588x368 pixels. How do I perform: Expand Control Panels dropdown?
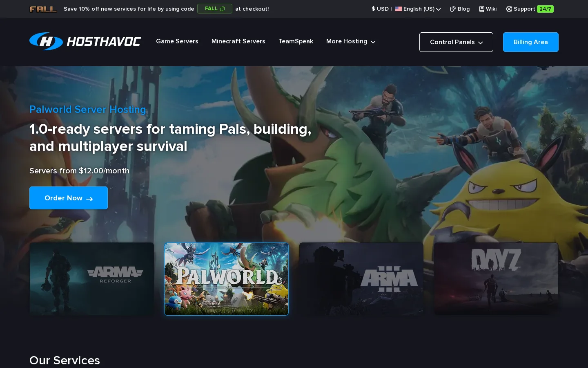click(x=456, y=42)
